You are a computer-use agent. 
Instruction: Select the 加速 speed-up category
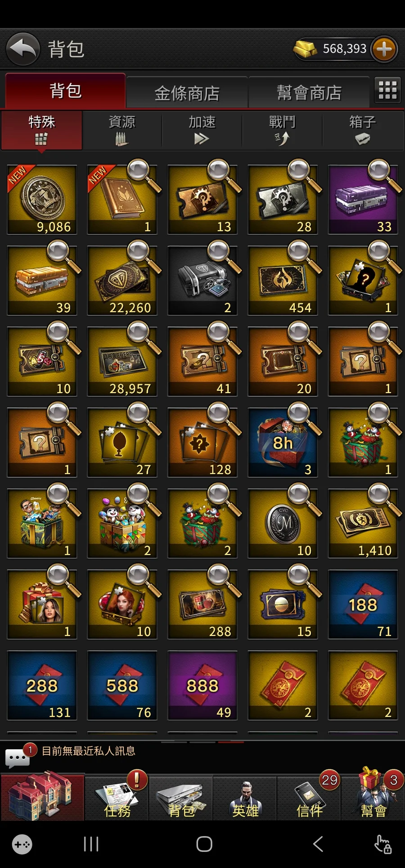click(x=202, y=130)
